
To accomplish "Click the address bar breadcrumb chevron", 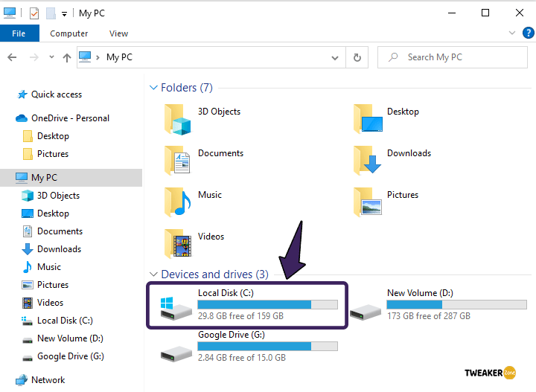I will pos(98,57).
